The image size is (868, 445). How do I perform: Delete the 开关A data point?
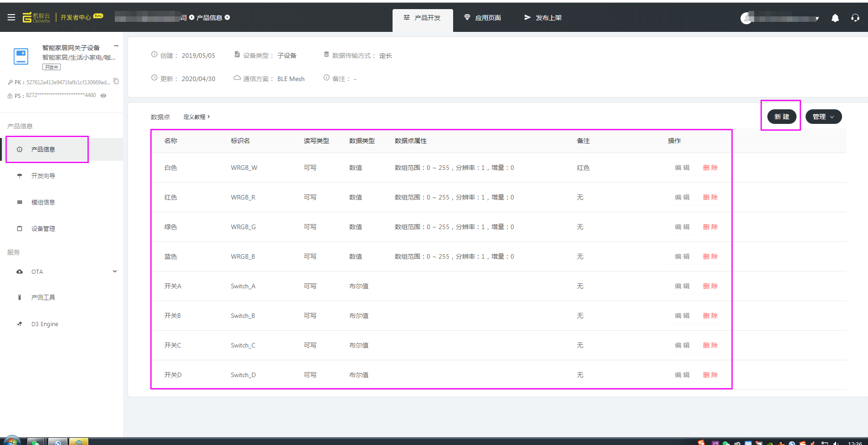pyautogui.click(x=710, y=286)
